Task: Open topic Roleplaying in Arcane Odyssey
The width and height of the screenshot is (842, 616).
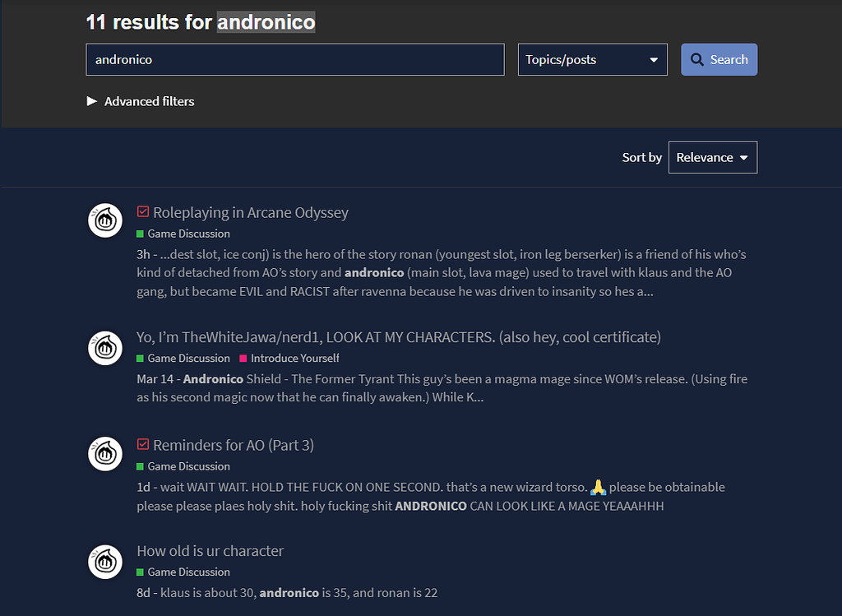Action: [251, 212]
